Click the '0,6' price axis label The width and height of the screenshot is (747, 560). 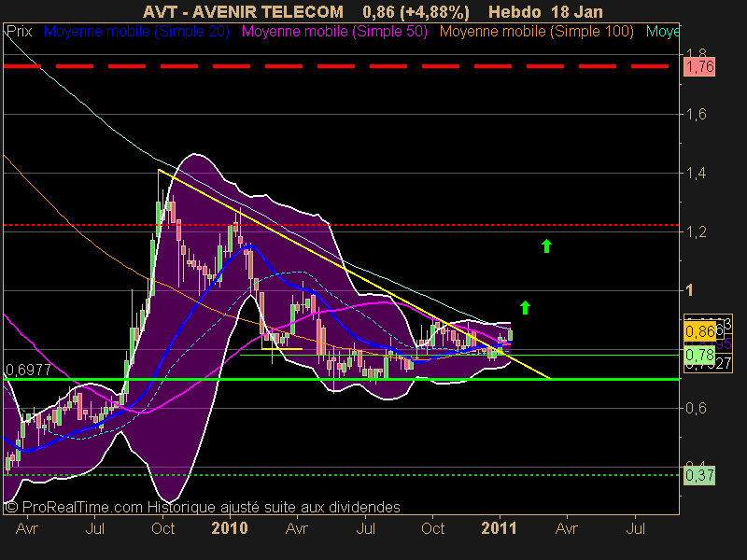(696, 409)
